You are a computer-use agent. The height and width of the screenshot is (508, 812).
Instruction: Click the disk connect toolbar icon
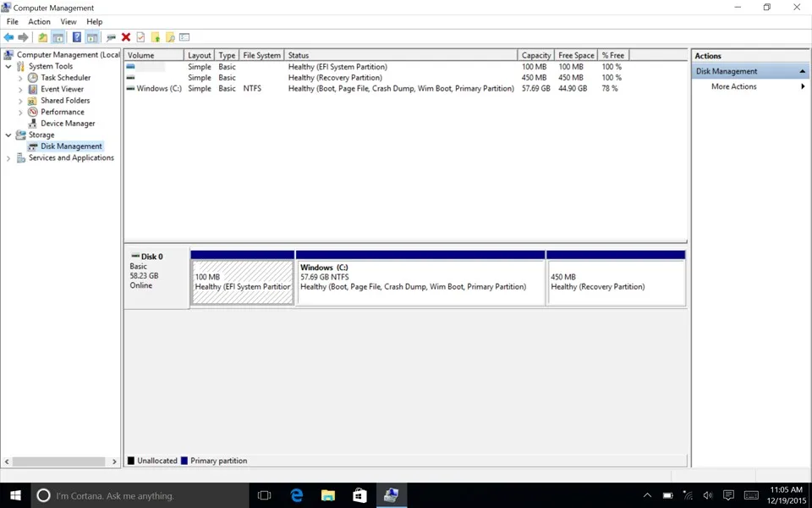110,37
